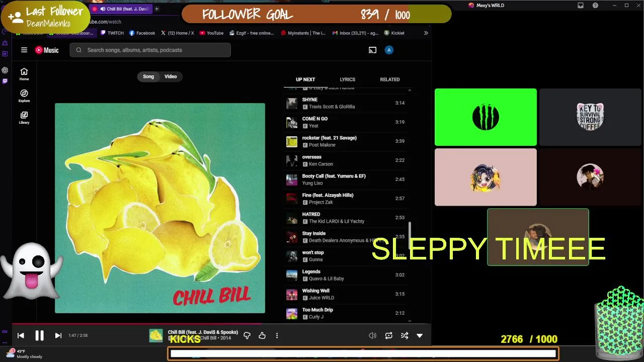
Task: Open Home in the sidebar
Action: click(24, 74)
